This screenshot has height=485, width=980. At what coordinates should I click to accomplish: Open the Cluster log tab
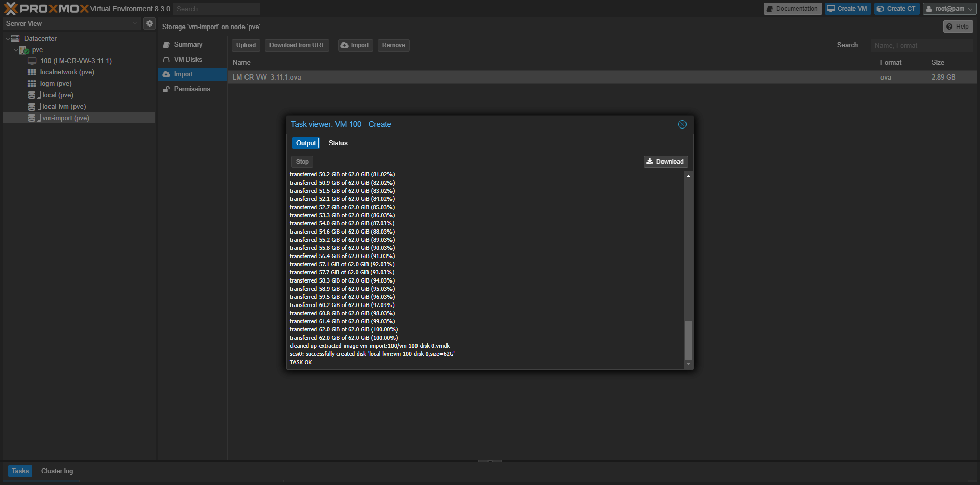(57, 471)
